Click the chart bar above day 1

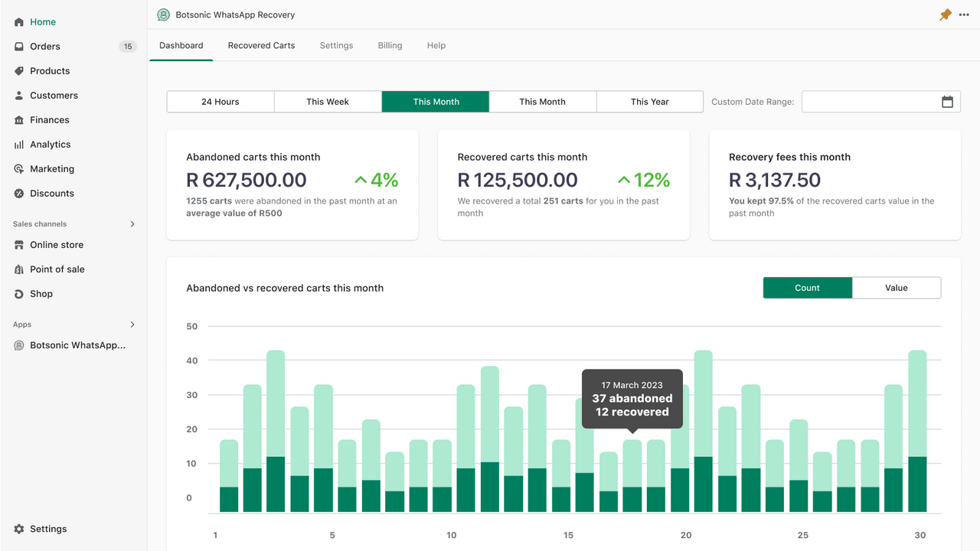229,476
